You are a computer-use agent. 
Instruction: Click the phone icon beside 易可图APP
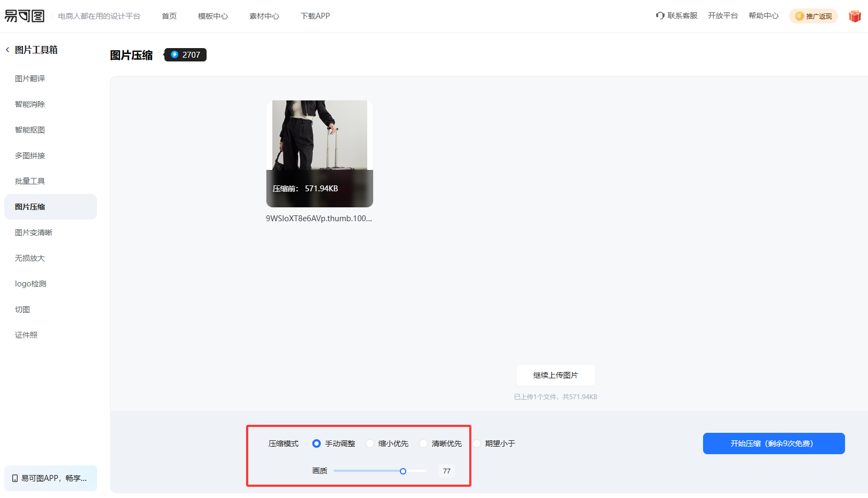pos(15,478)
